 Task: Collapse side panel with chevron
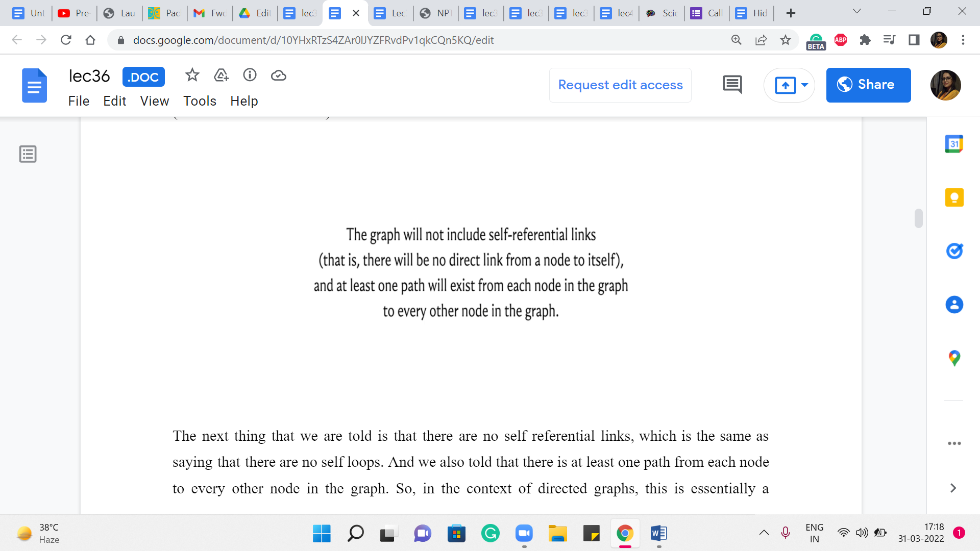(x=952, y=488)
